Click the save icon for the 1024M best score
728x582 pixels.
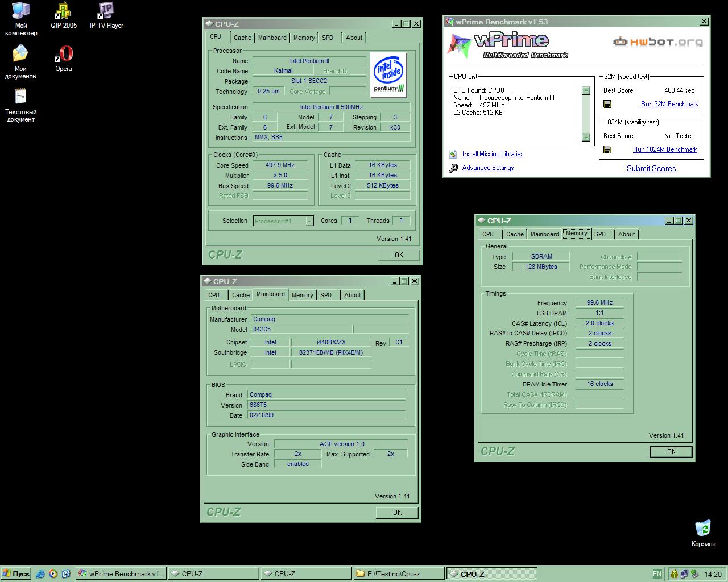click(x=607, y=149)
